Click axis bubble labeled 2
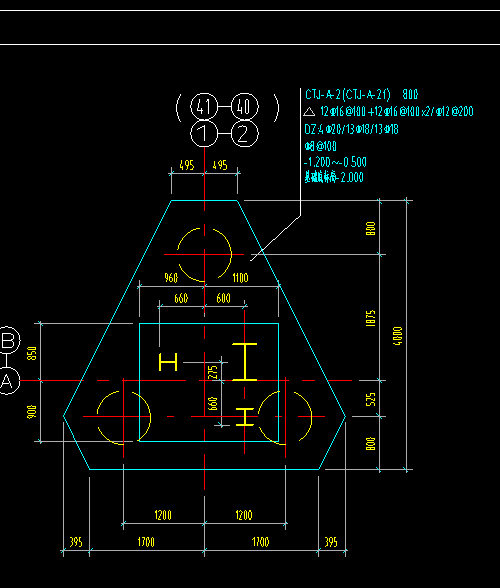Image resolution: width=500 pixels, height=588 pixels. (x=245, y=134)
